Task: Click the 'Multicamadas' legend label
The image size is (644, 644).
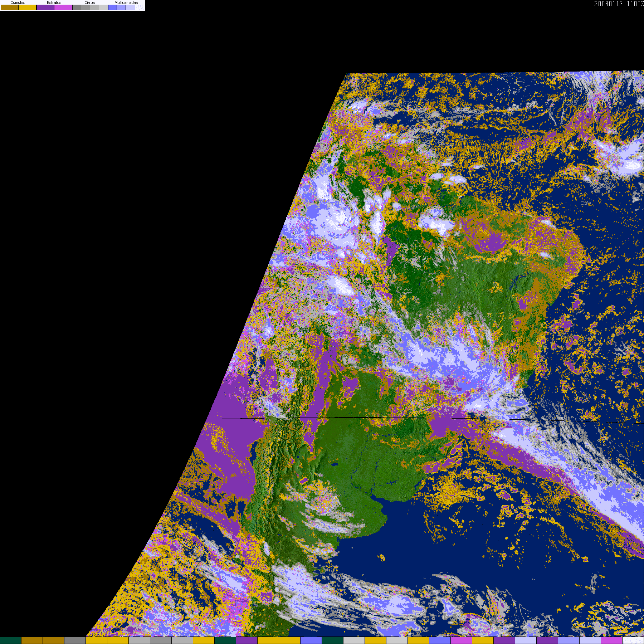Action: [126, 3]
